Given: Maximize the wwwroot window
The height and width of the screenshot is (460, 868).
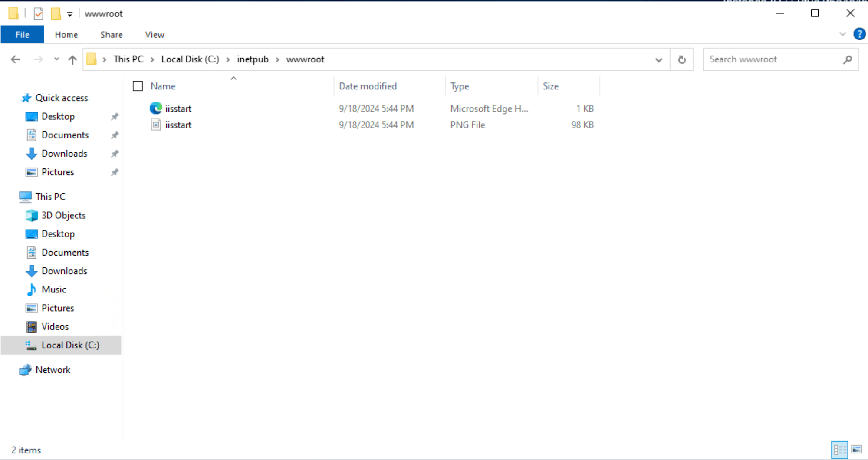Looking at the screenshot, I should [x=815, y=13].
